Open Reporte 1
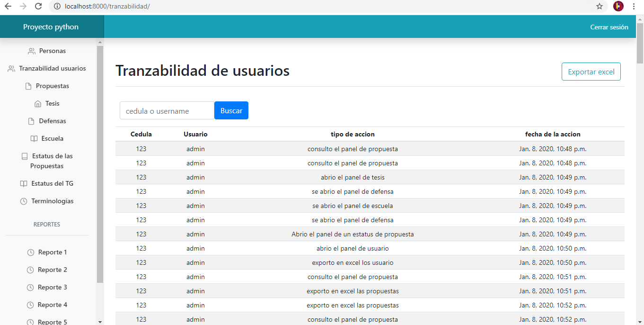The image size is (644, 325). point(53,252)
